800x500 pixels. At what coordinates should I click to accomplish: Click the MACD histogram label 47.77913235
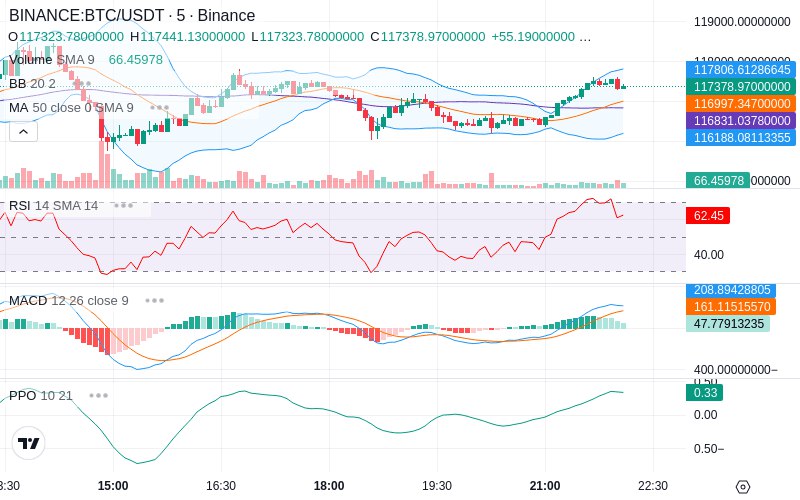(x=728, y=323)
